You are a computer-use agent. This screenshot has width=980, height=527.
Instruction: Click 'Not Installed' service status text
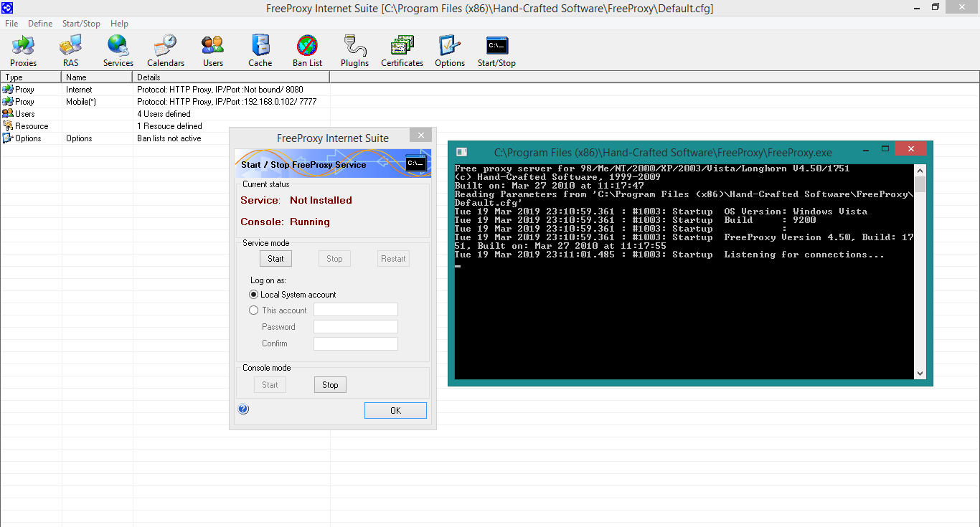(x=321, y=200)
